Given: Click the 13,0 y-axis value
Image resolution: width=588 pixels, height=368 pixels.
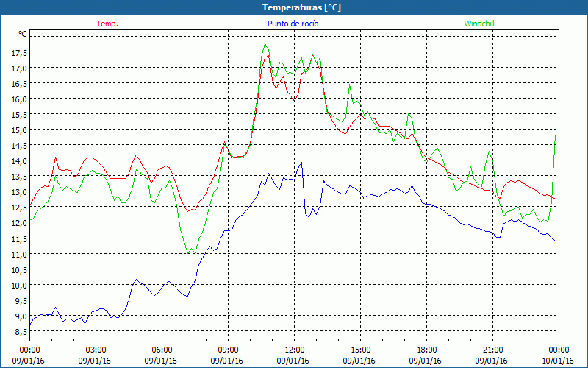Looking at the screenshot, I should tap(19, 192).
